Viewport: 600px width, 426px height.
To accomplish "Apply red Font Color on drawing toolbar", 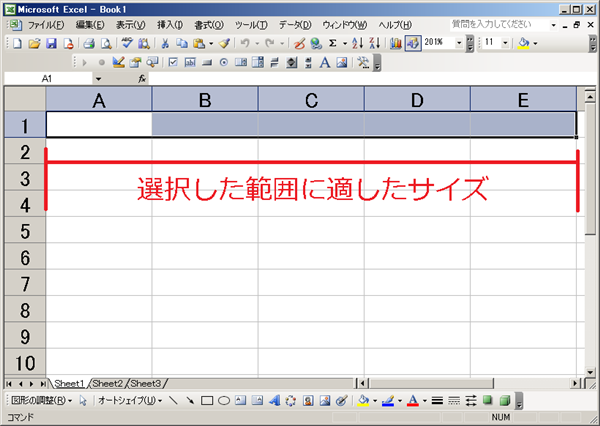I will click(412, 401).
